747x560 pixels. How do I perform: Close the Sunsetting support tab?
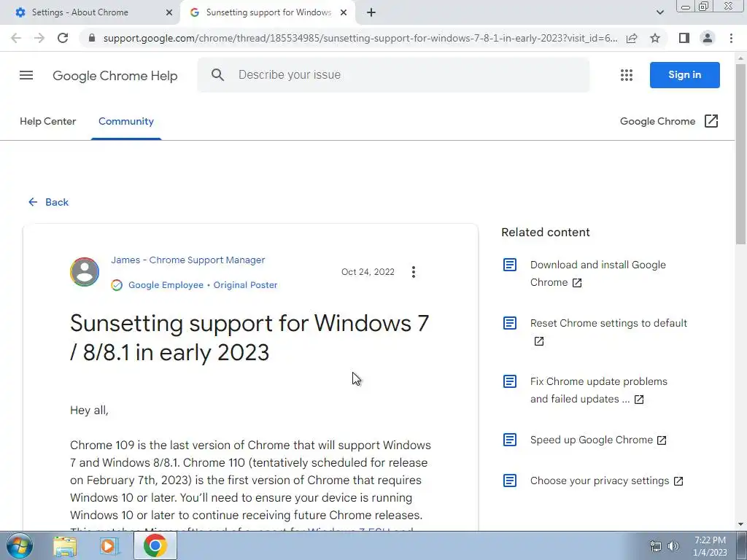344,12
